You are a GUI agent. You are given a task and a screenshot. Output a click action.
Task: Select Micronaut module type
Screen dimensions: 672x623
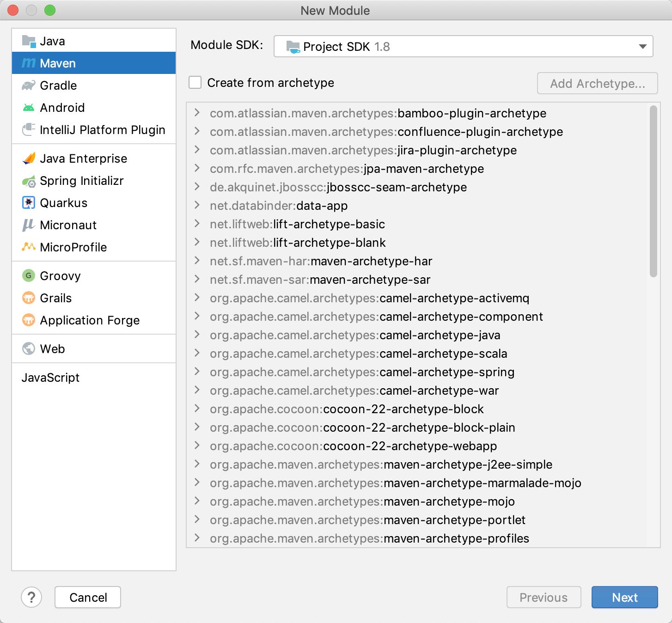94,225
